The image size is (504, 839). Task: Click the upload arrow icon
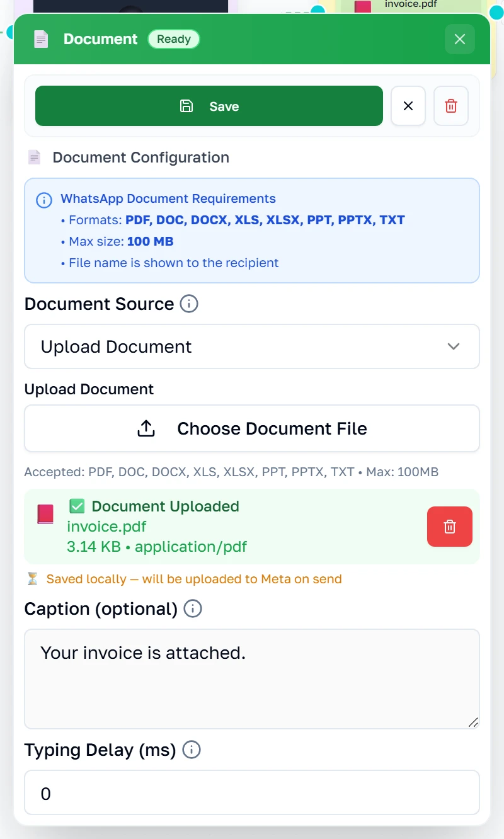coord(146,428)
